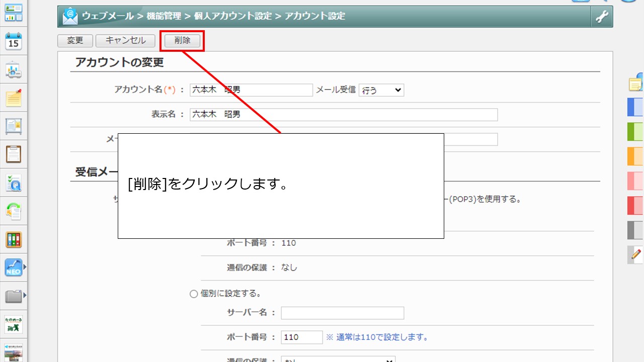Open the bulletin board icon in sidebar
This screenshot has width=644, height=362.
(x=14, y=126)
